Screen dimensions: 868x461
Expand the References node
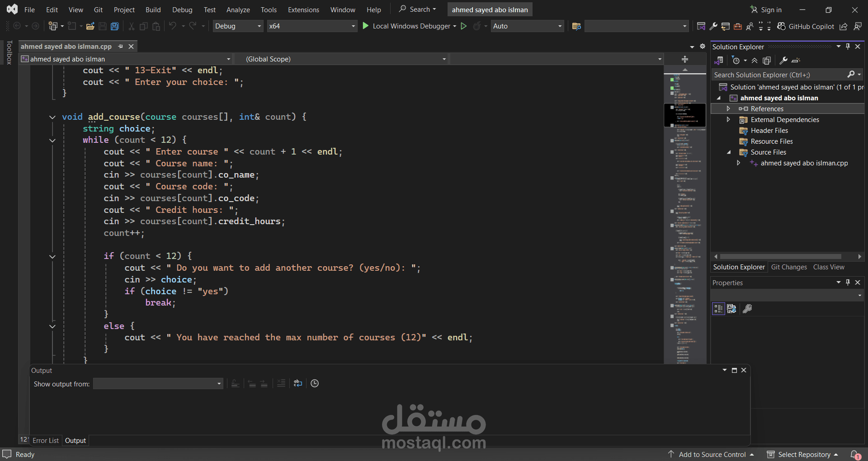click(728, 109)
